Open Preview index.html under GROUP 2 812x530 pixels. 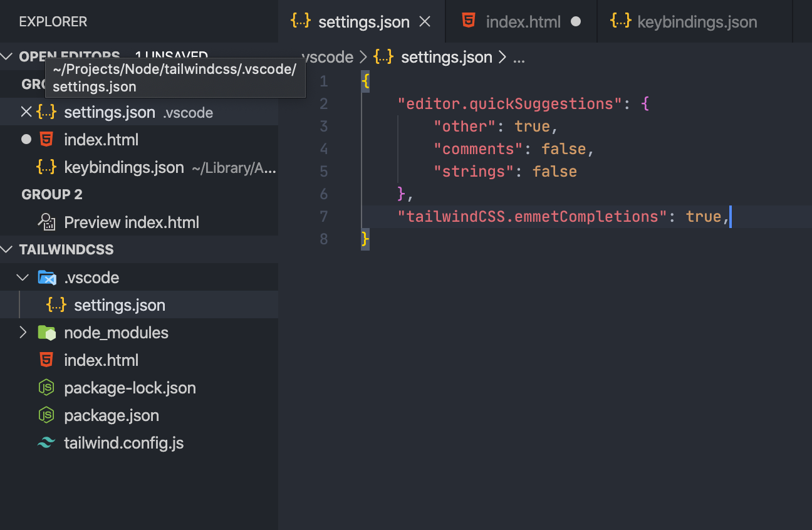132,222
